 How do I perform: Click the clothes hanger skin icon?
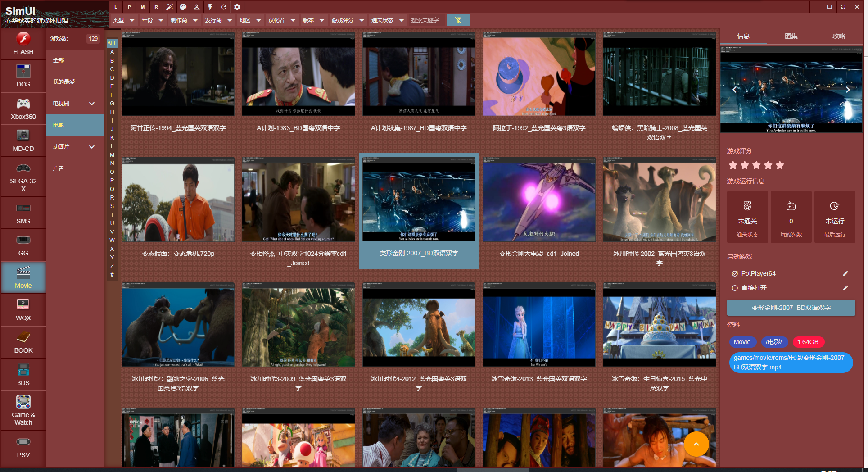click(x=197, y=7)
